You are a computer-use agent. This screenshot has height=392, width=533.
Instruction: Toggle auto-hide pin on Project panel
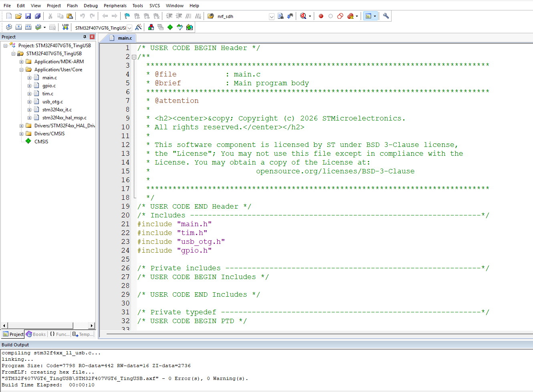click(85, 37)
